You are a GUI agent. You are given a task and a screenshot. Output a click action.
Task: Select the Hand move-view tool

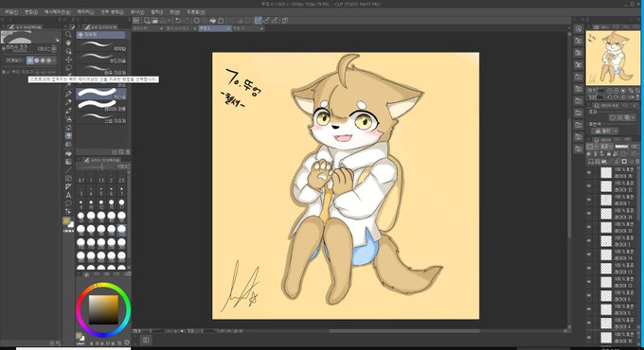coord(68,43)
